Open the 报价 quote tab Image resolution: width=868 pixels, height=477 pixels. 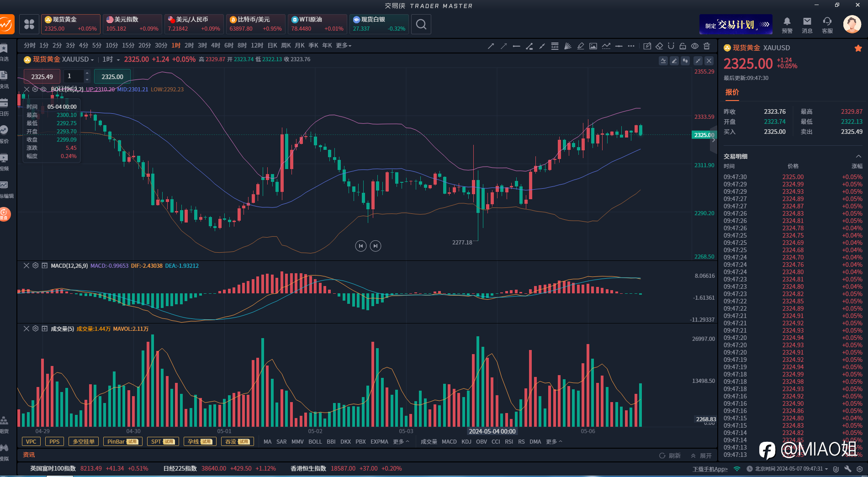point(732,92)
